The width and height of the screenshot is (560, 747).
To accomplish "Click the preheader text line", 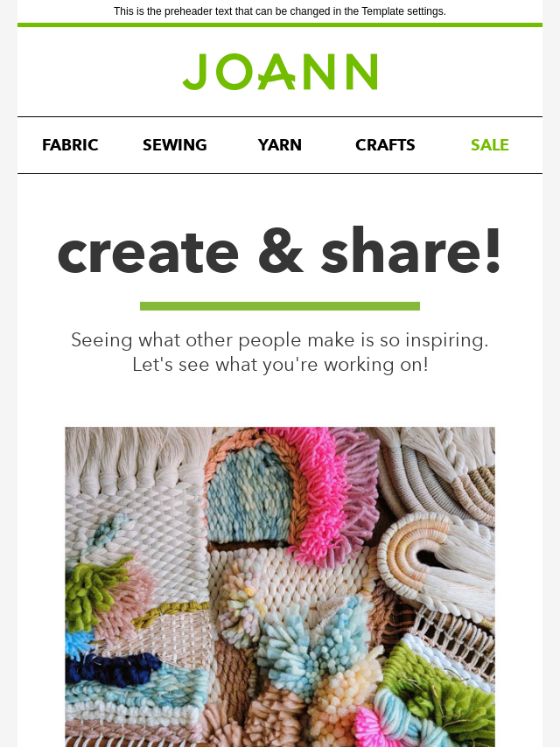I will 280,11.
